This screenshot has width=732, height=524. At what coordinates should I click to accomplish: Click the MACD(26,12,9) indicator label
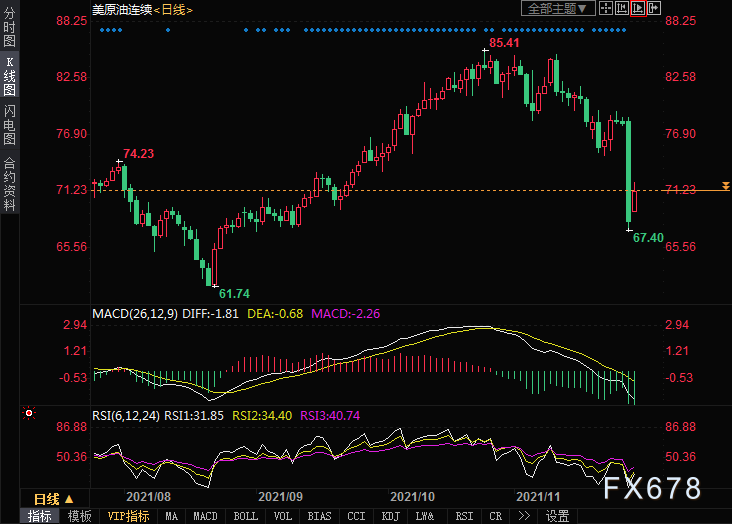(135, 313)
